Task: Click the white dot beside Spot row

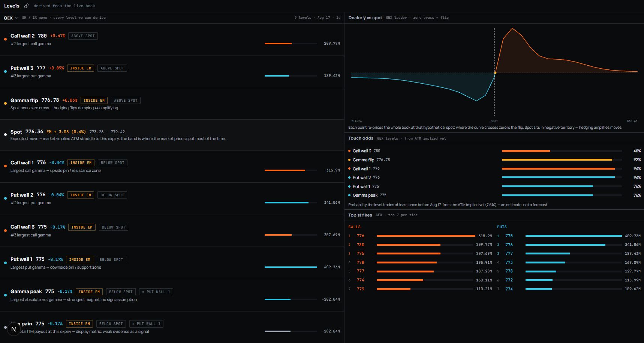Action: click(x=5, y=134)
